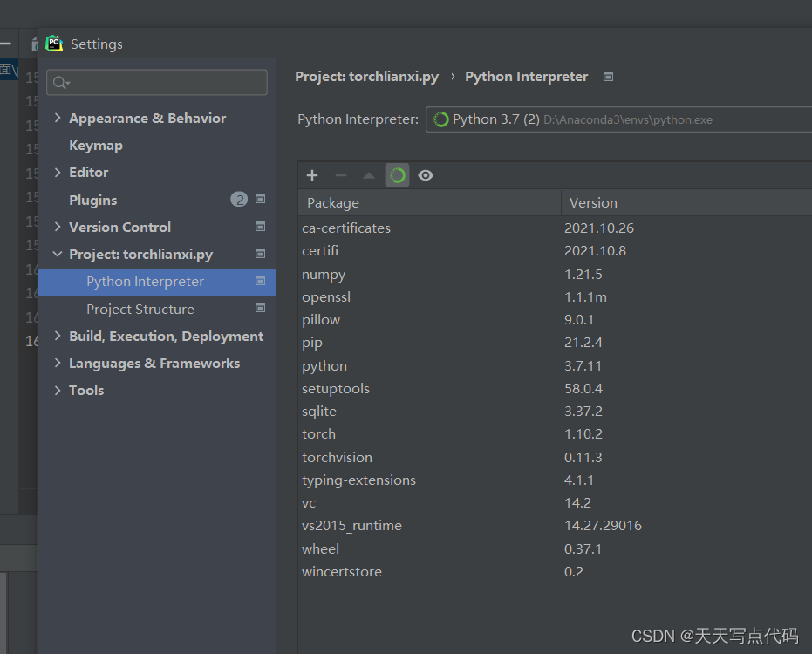Select the setuptools package row
The image size is (812, 654).
click(x=555, y=388)
